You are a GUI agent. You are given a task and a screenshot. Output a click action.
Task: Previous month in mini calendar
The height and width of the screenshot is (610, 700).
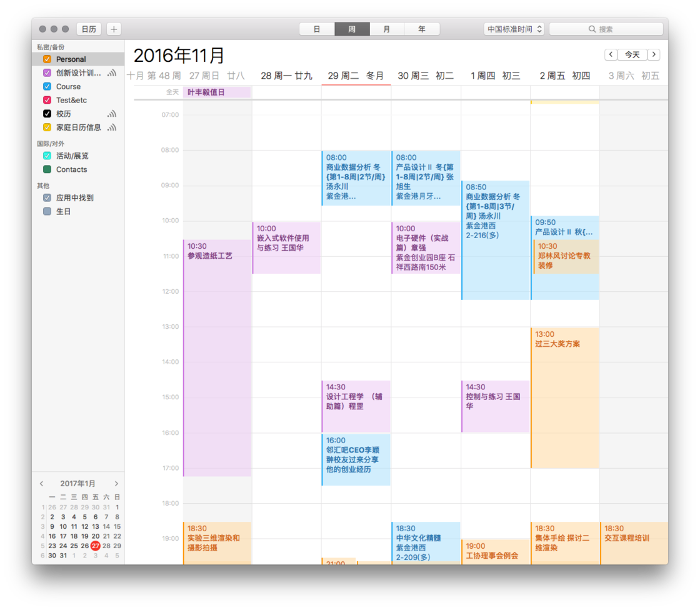point(41,484)
